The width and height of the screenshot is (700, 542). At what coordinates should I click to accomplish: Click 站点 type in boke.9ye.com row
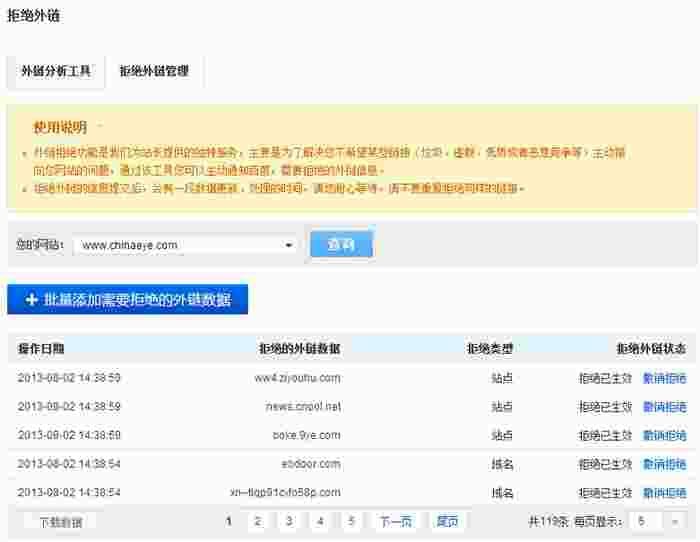502,435
